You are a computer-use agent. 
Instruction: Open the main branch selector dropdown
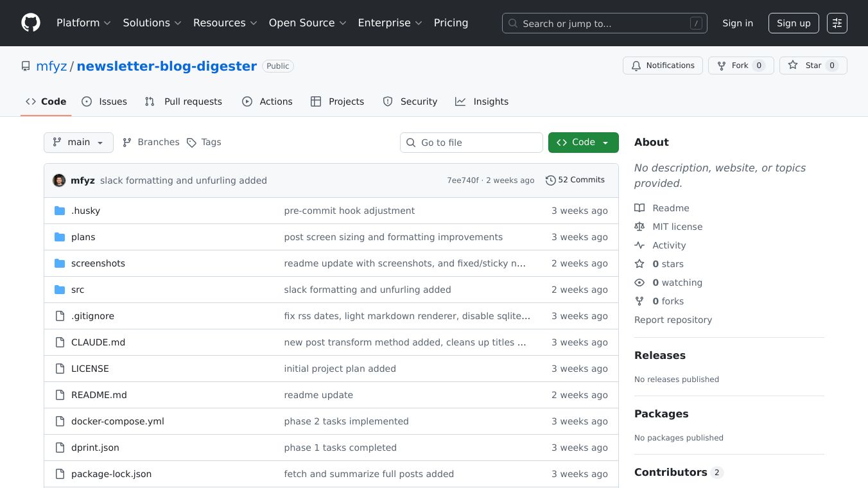pos(78,142)
